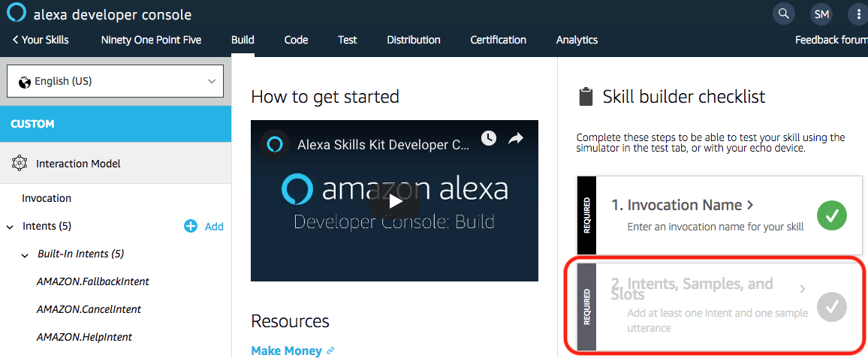Image resolution: width=868 pixels, height=358 pixels.
Task: Play the Alexa Skills Kit video
Action: tap(394, 200)
